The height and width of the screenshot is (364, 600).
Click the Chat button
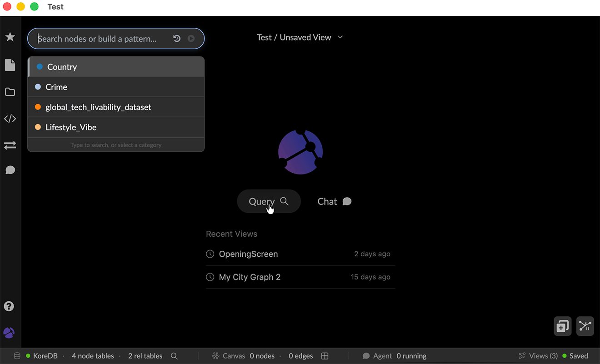point(335,201)
